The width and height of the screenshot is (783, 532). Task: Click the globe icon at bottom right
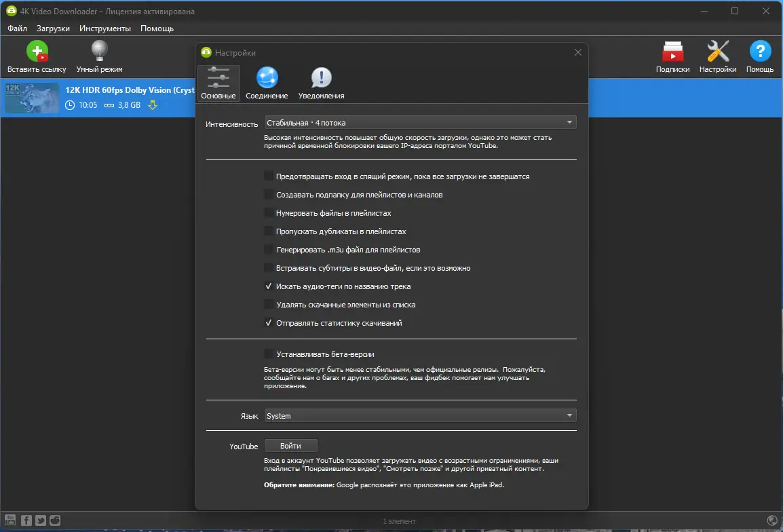point(772,520)
